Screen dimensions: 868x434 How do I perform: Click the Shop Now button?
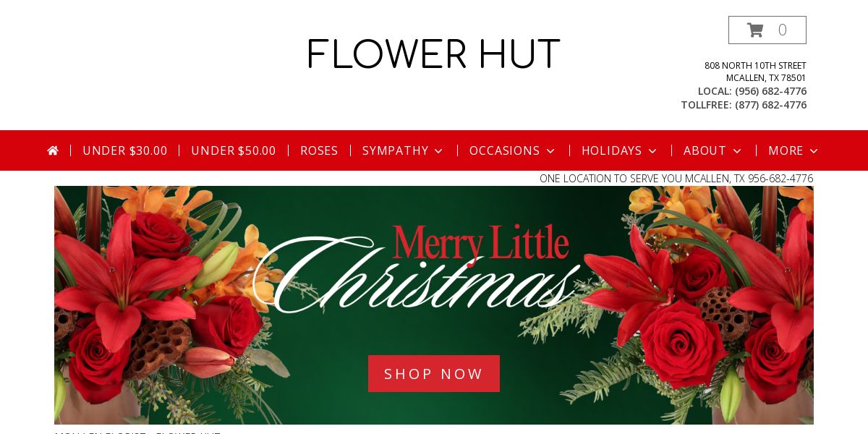[434, 373]
